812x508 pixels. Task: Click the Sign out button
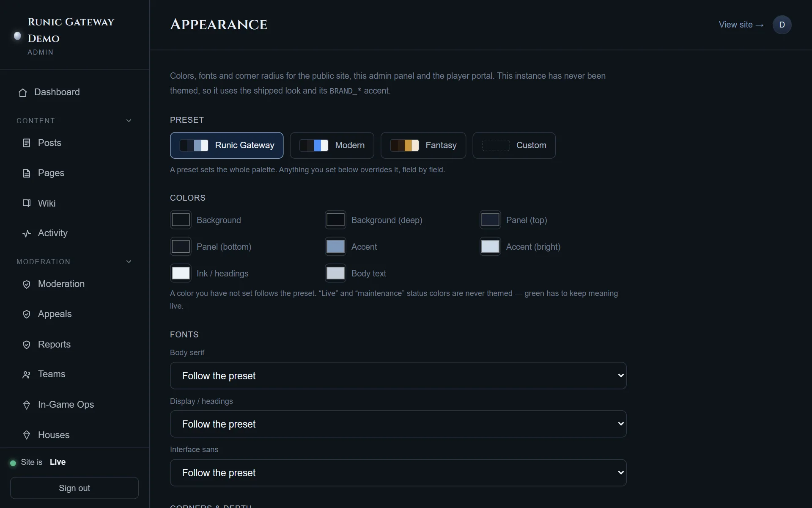click(74, 488)
